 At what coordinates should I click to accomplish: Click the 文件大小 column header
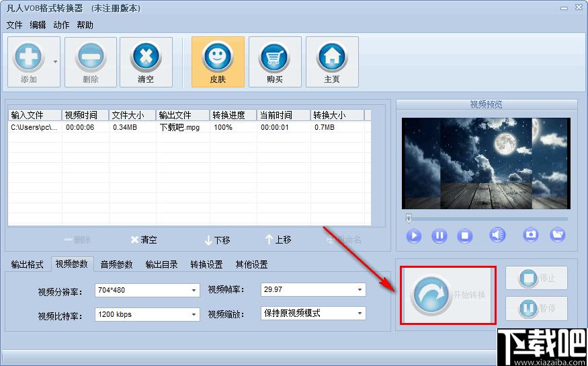tap(132, 115)
